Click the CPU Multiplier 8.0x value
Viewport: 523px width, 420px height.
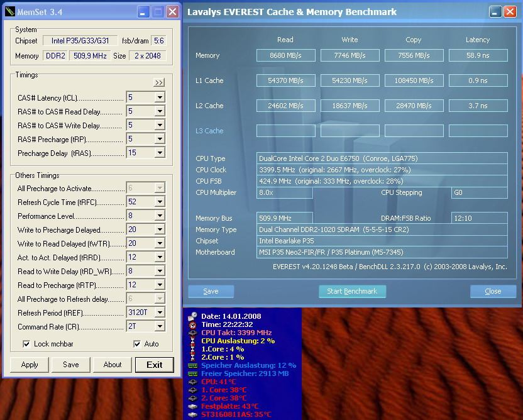[285, 192]
